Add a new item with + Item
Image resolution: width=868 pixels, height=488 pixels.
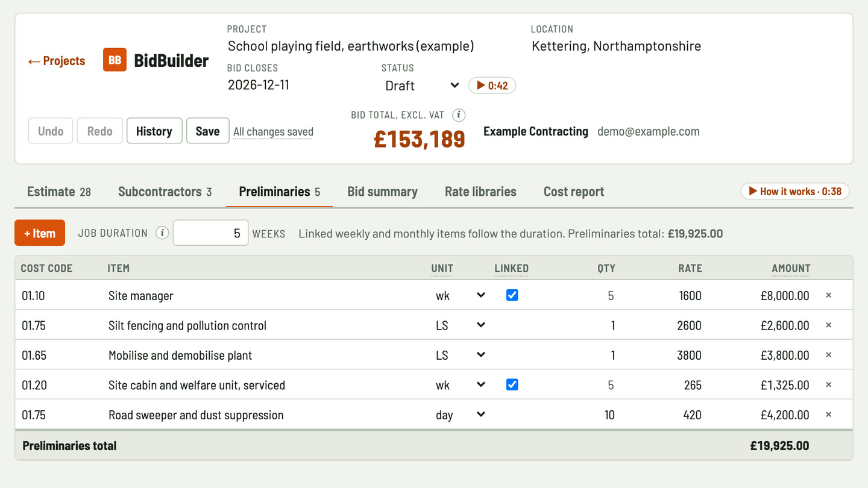(40, 233)
